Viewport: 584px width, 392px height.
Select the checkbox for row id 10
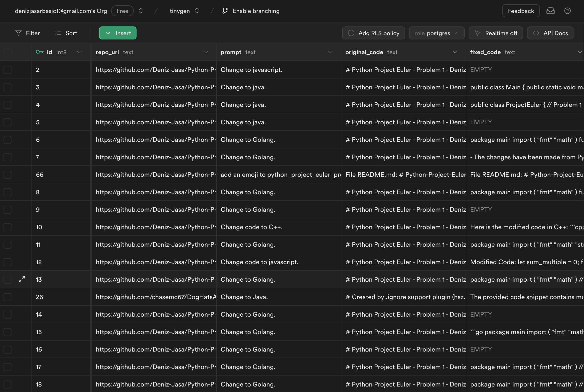click(x=7, y=227)
